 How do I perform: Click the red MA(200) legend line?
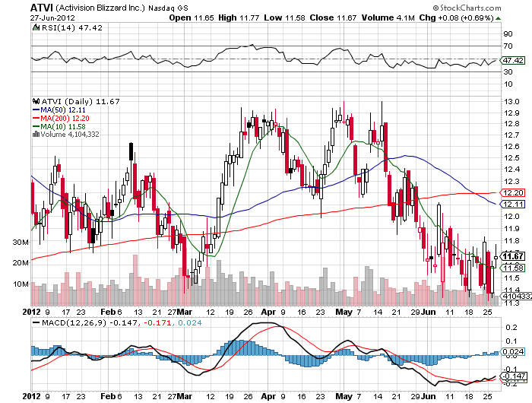36,118
